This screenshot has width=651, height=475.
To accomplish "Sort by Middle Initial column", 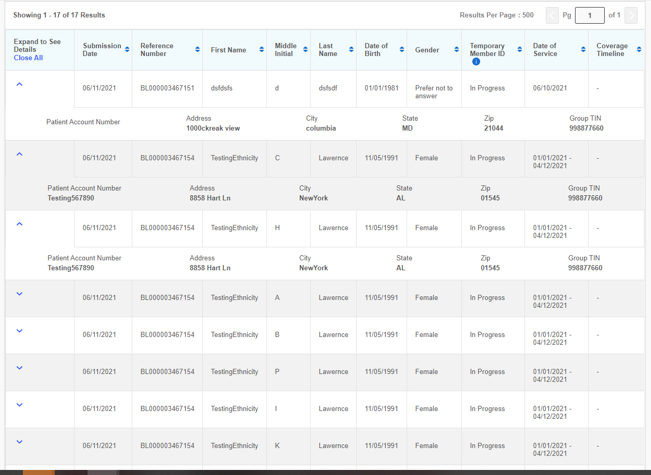I will tap(305, 50).
